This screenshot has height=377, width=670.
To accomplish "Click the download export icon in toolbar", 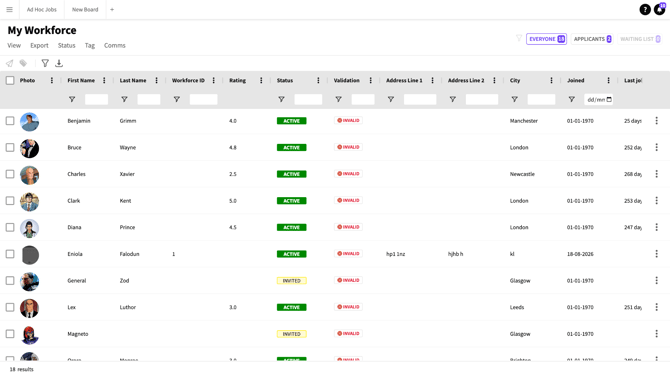I will (x=59, y=63).
